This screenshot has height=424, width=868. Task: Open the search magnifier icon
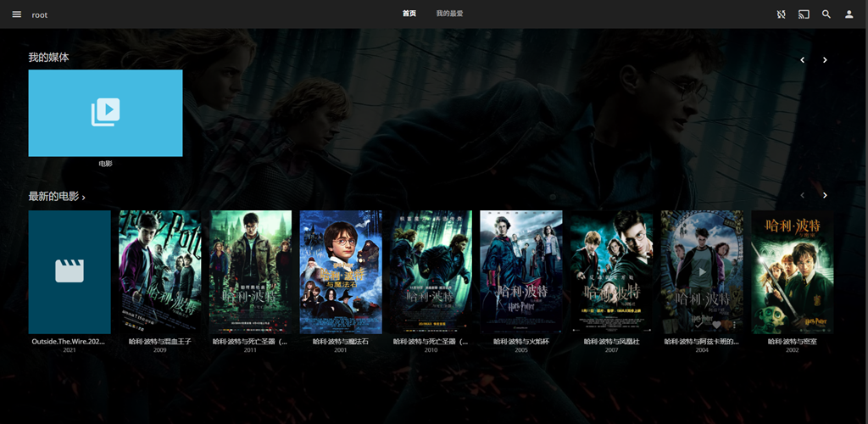pyautogui.click(x=826, y=14)
